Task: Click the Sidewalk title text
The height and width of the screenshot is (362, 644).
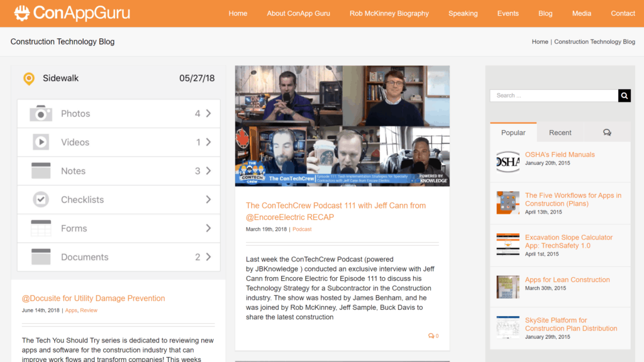Action: pyautogui.click(x=60, y=79)
